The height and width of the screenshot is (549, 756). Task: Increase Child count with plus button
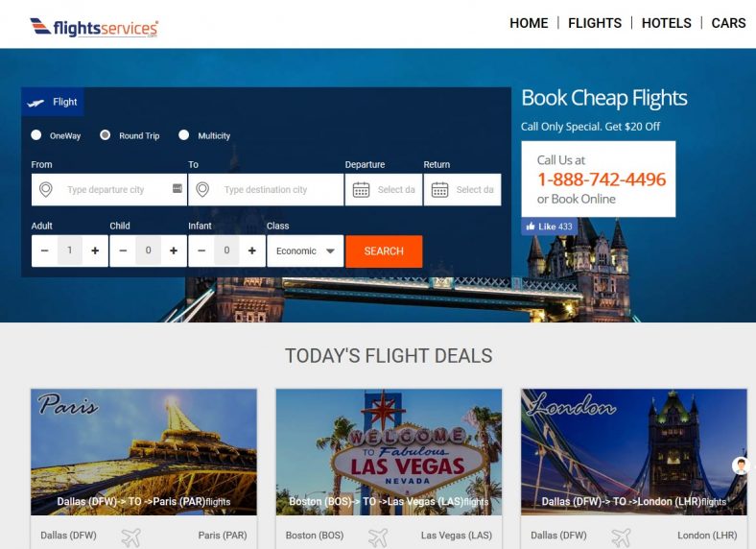point(174,251)
